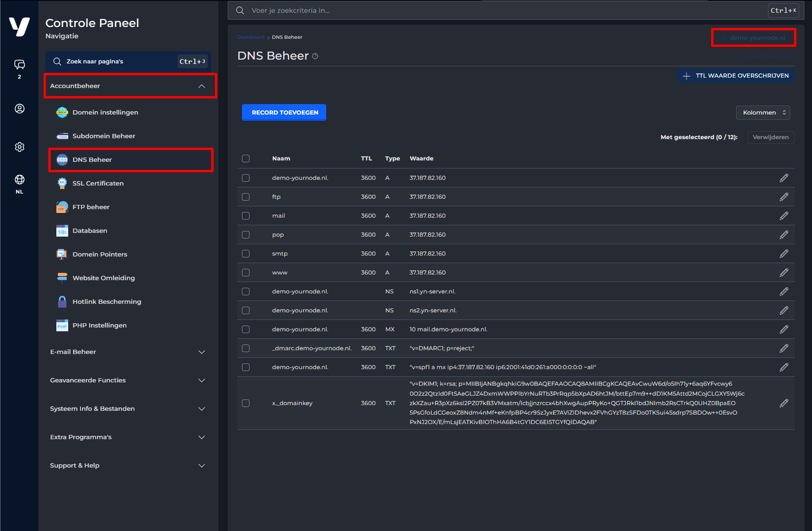Open the messages chat icon
812x531 pixels.
[x=19, y=64]
